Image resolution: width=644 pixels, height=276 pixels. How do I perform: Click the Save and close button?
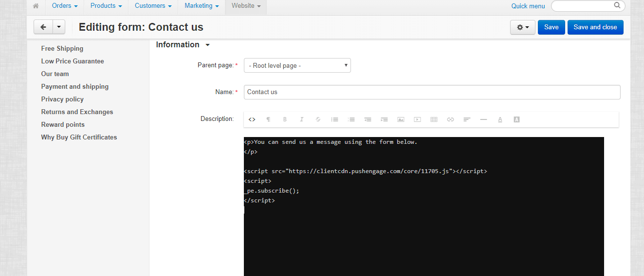pyautogui.click(x=595, y=27)
